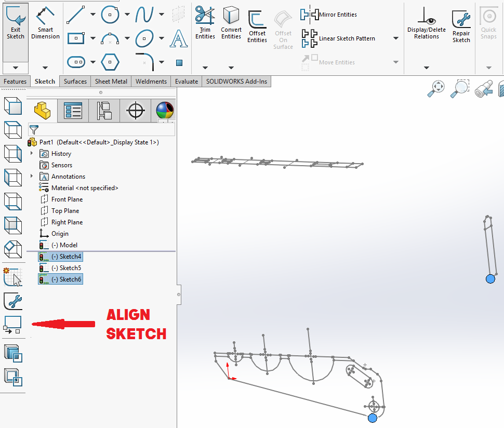Open Exit Sketch dropdown arrow
Screen dimensions: 504x428
(16, 68)
